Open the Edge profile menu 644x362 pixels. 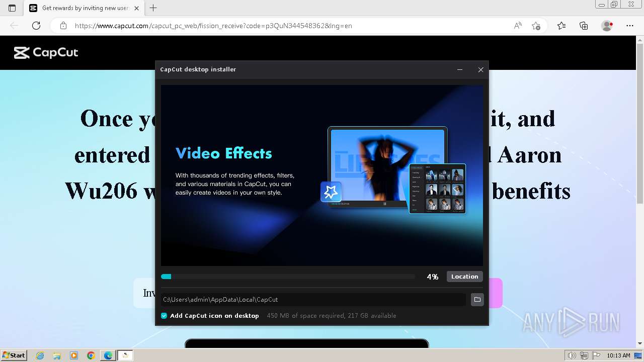(607, 26)
